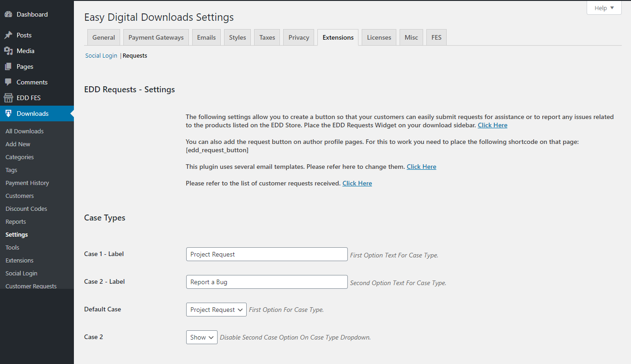Expand the Case 2 Show dropdown
631x364 pixels.
[x=201, y=337]
